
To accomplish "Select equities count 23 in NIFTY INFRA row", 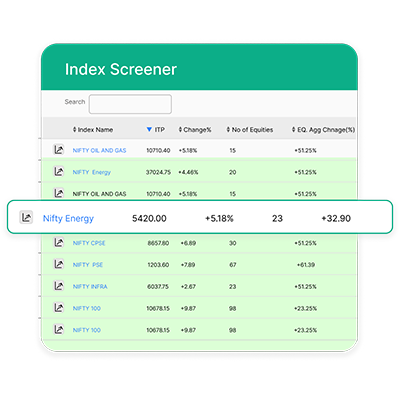I will coord(233,287).
